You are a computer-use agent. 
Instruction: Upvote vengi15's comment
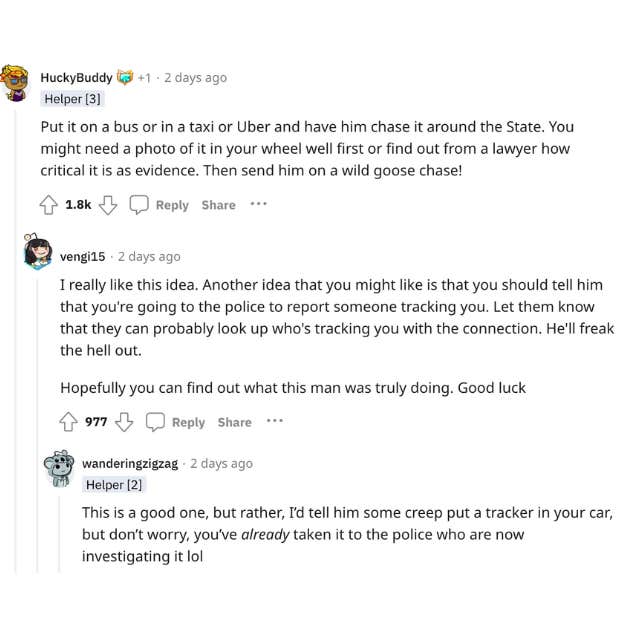(68, 422)
